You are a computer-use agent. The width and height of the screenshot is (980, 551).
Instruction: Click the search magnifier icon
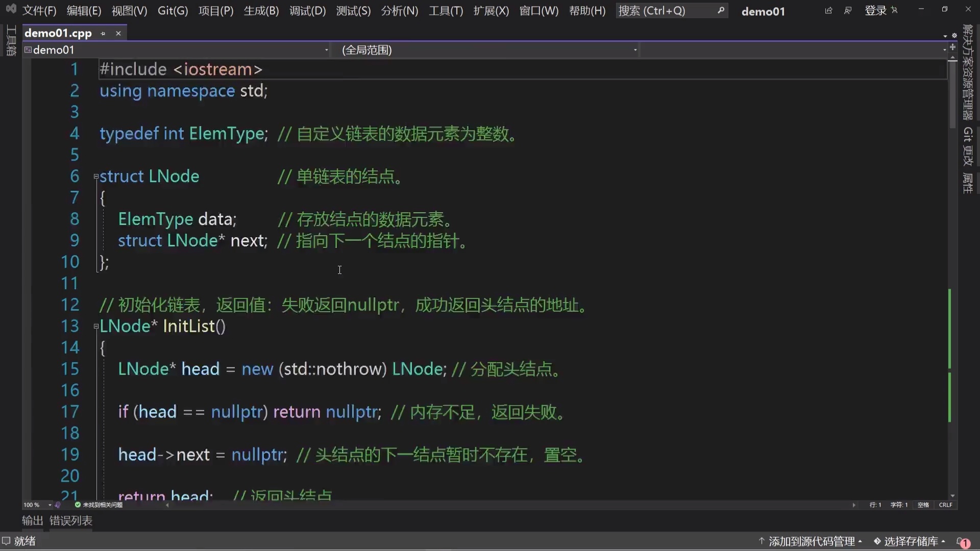[x=721, y=10]
